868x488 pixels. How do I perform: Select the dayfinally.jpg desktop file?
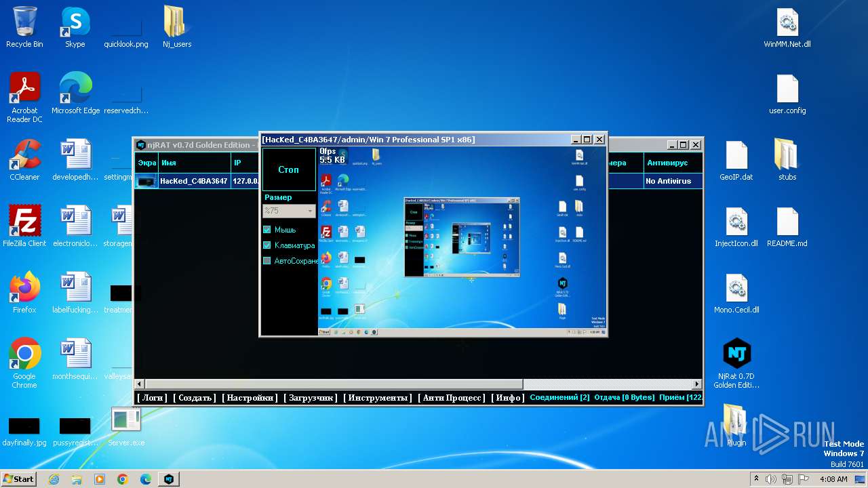tap(24, 431)
